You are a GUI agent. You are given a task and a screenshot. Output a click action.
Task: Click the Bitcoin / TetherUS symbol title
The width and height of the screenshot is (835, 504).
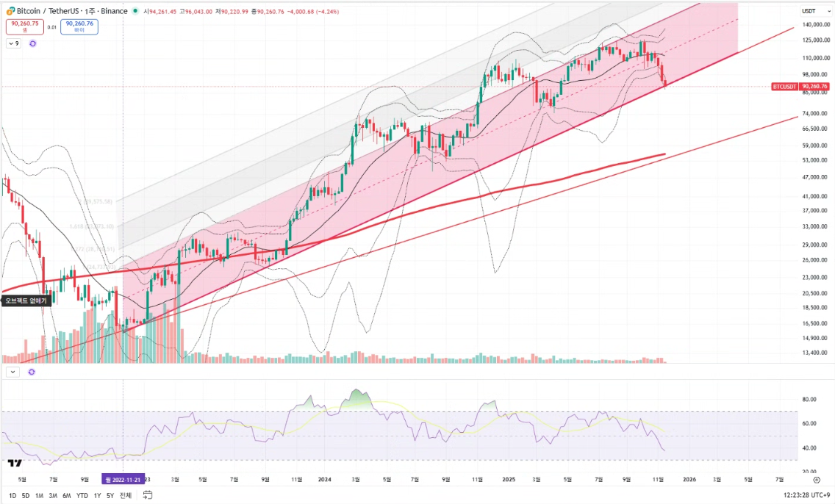[x=73, y=11]
